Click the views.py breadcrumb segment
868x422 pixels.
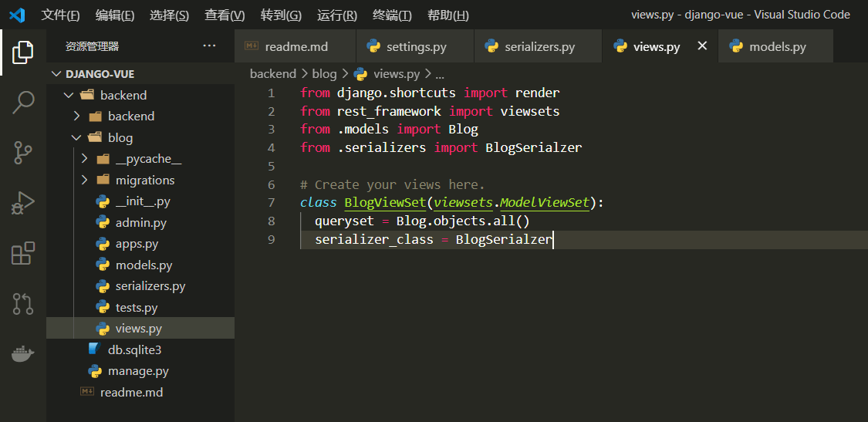[x=397, y=73]
